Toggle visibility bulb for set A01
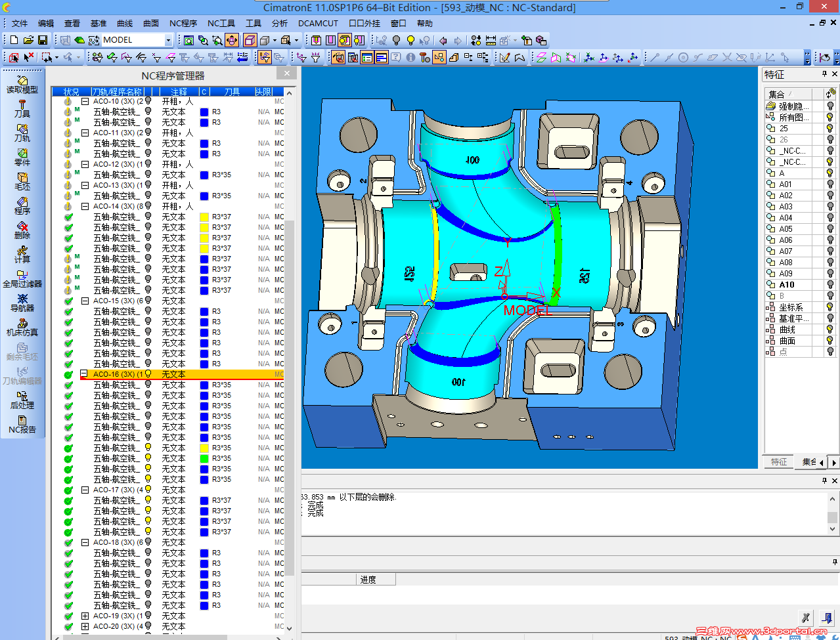840x640 pixels. click(x=830, y=184)
